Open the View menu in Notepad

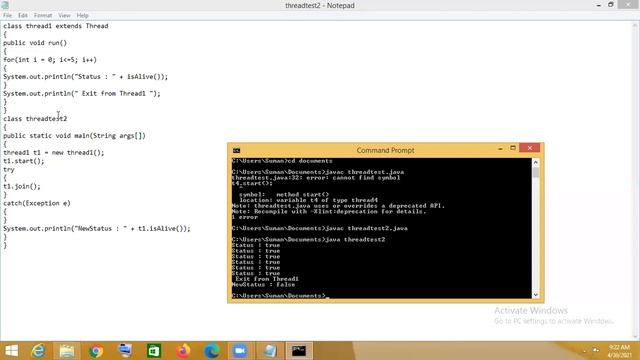64,15
